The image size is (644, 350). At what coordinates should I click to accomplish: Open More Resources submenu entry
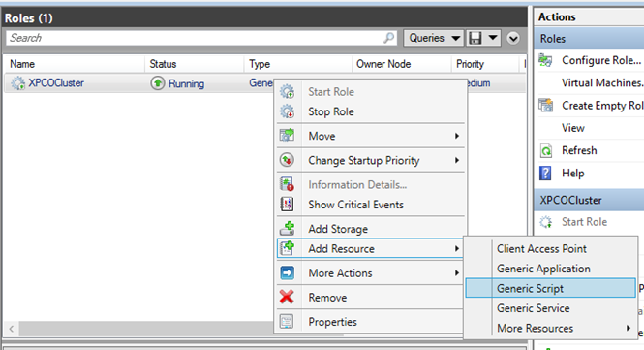pyautogui.click(x=550, y=328)
